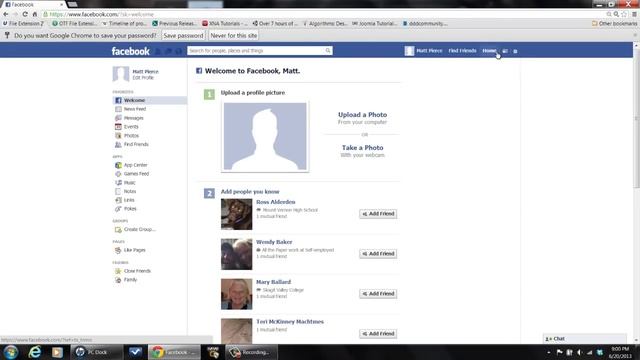Click Edit Profile under Matt Pierce
The height and width of the screenshot is (360, 640).
(x=143, y=78)
